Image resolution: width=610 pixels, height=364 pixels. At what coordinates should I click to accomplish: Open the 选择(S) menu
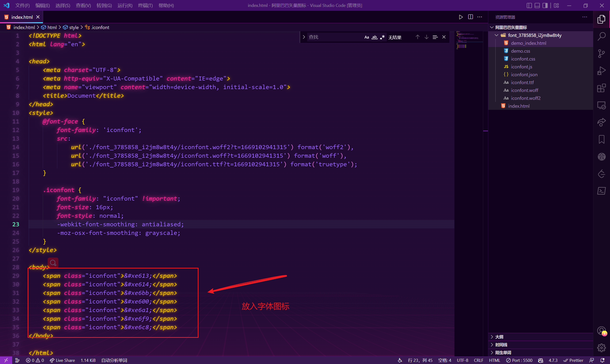point(63,5)
